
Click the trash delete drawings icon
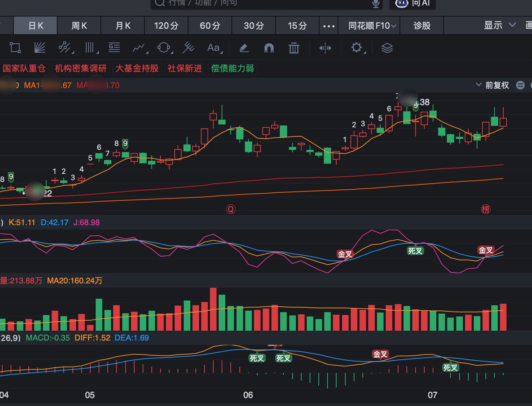click(293, 48)
